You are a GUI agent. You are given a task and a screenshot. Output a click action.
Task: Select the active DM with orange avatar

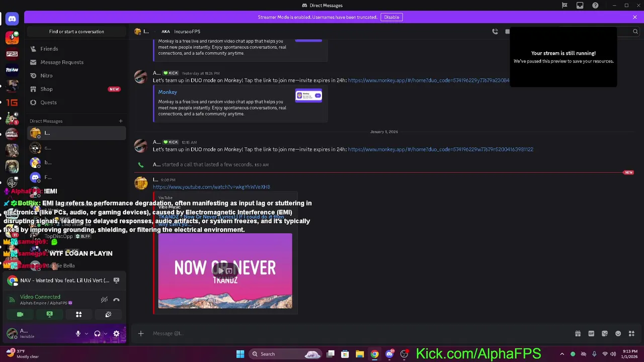[x=76, y=133]
